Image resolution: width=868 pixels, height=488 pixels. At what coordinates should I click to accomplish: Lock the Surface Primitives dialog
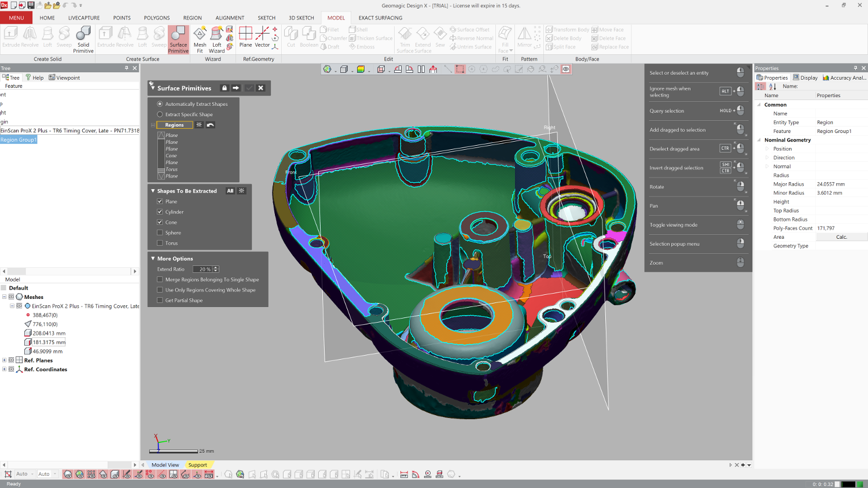(225, 88)
